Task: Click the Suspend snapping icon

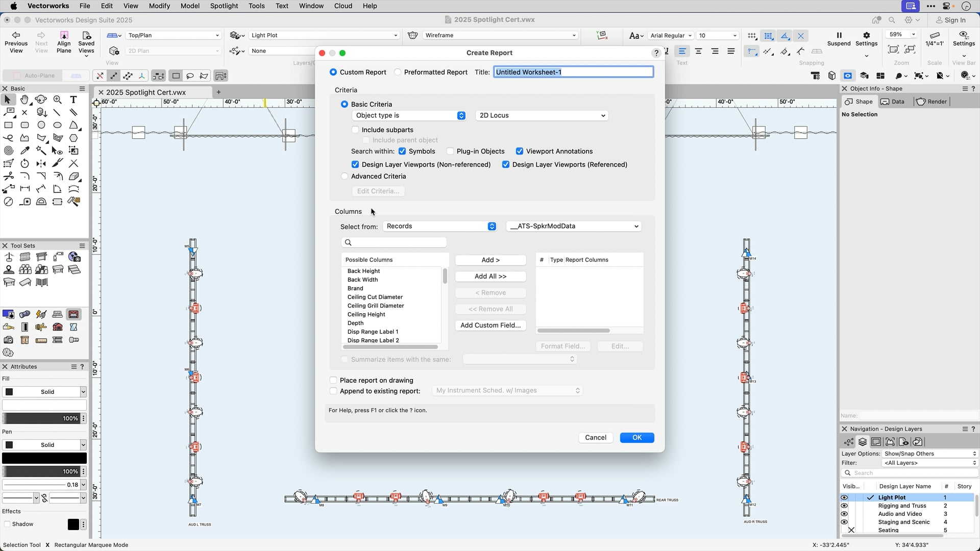Action: (839, 36)
